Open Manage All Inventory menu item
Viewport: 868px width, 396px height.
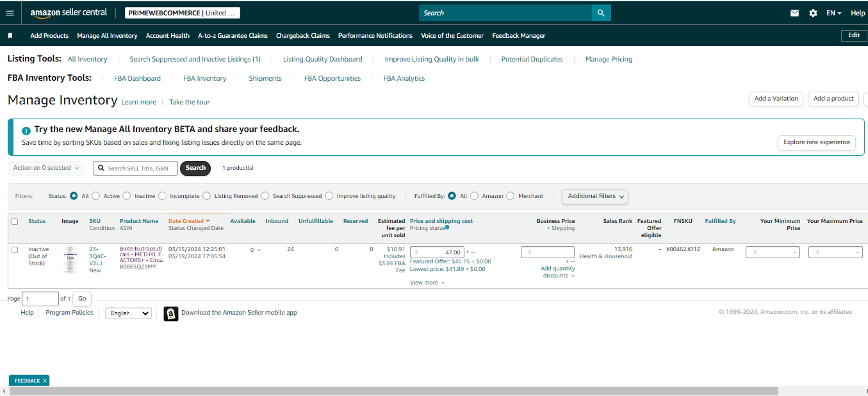pos(107,36)
